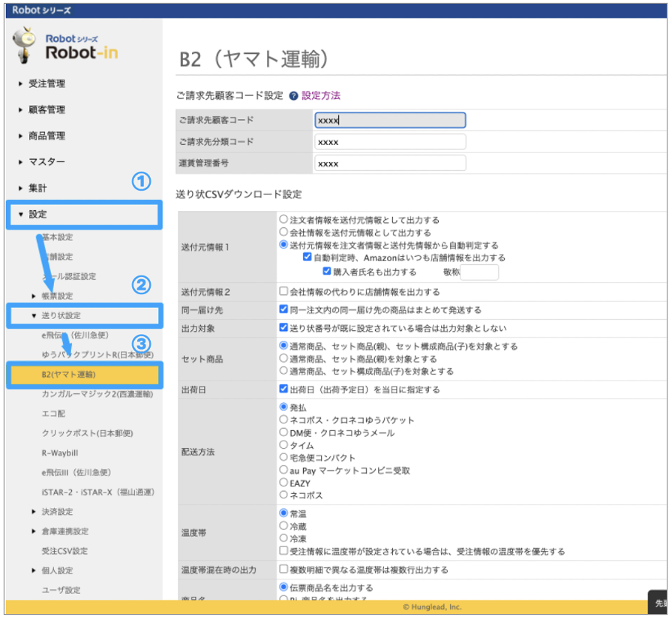Choose 冷蔵 temperature zone

(x=283, y=526)
